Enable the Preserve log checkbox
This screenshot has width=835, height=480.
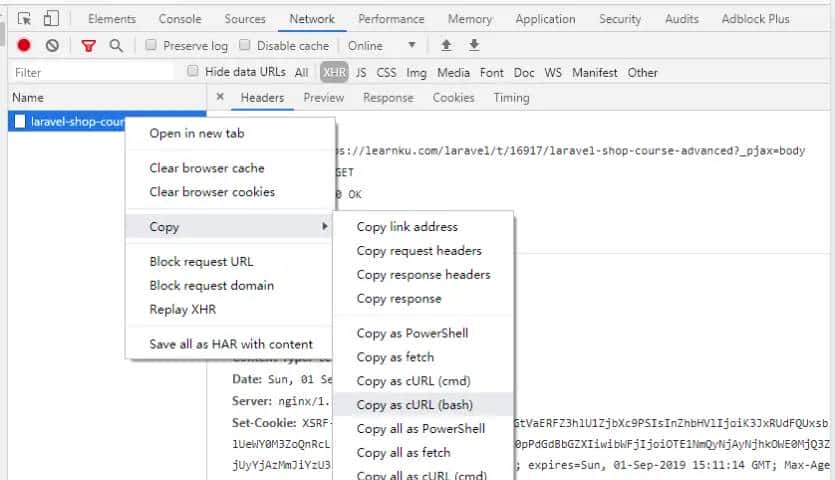(151, 45)
